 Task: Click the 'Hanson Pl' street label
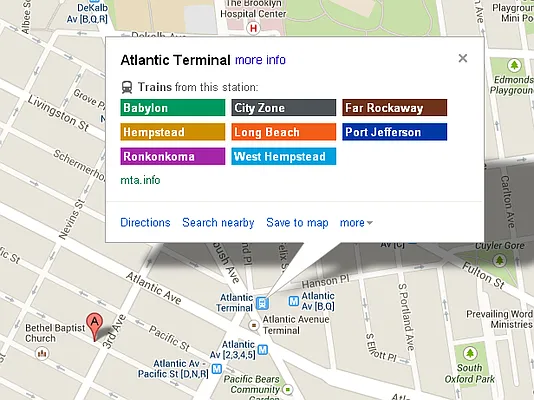pos(326,281)
